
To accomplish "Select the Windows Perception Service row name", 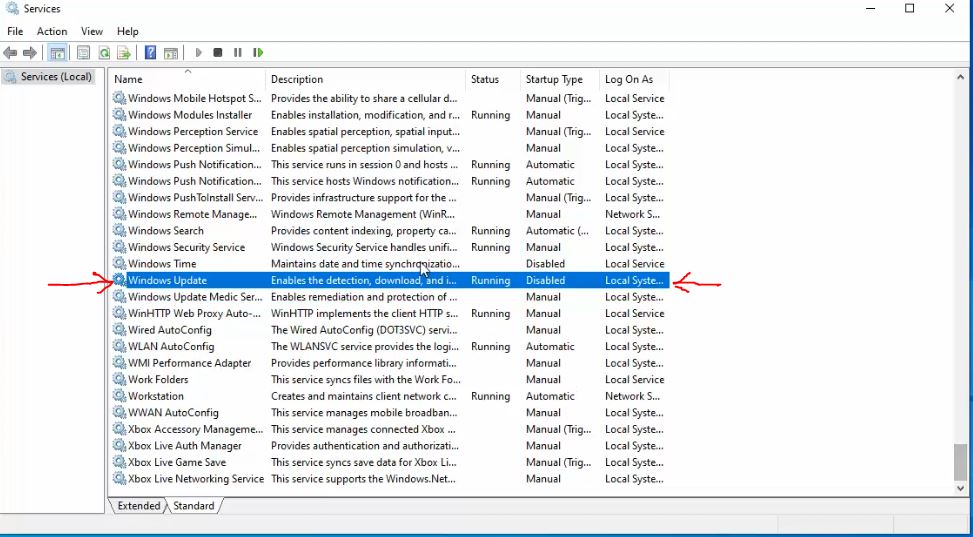I will point(193,132).
